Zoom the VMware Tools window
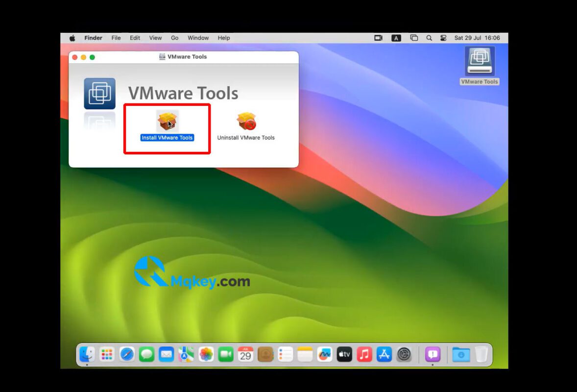577x392 pixels. [93, 57]
